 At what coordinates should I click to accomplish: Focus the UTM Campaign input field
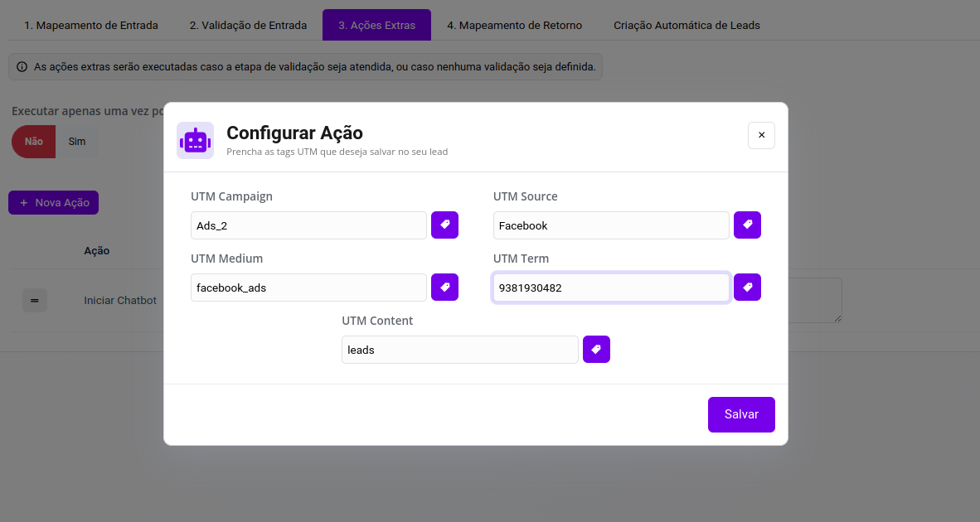[308, 225]
